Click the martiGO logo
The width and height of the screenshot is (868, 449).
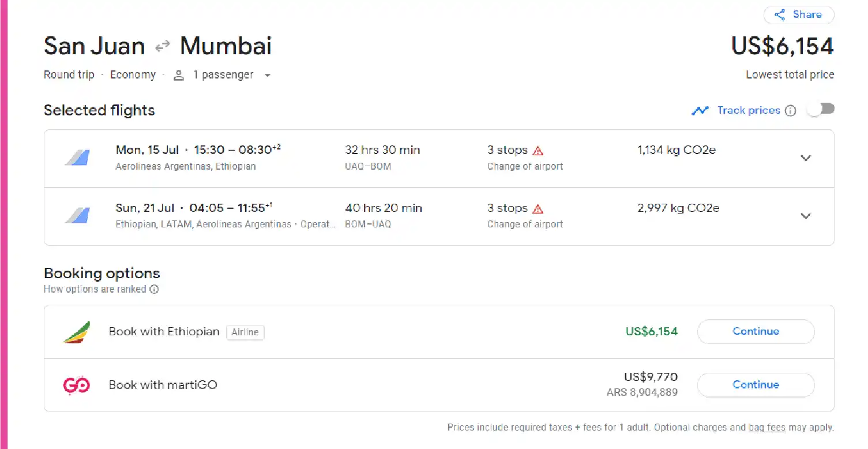coord(76,384)
